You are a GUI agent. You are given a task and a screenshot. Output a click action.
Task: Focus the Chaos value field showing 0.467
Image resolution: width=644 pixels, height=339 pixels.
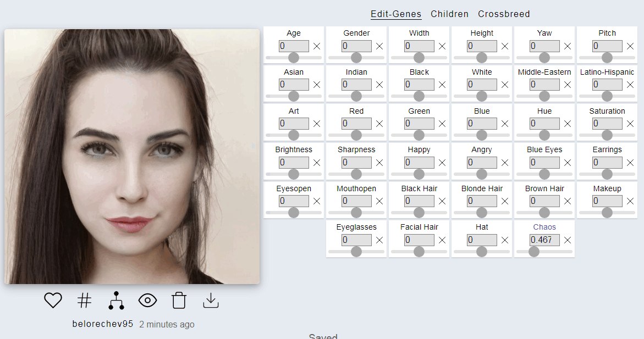544,240
